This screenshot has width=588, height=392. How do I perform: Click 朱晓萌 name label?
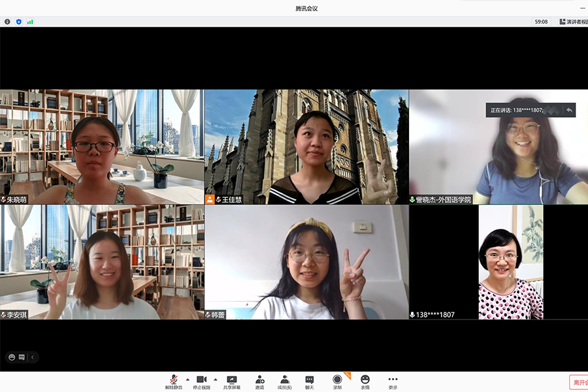click(x=16, y=200)
